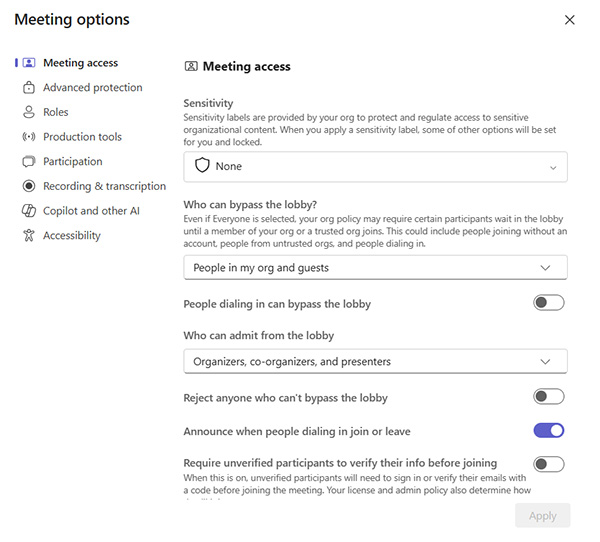Viewport: 600px width, 542px height.
Task: Open Who can admit from lobby dropdown
Action: (375, 361)
